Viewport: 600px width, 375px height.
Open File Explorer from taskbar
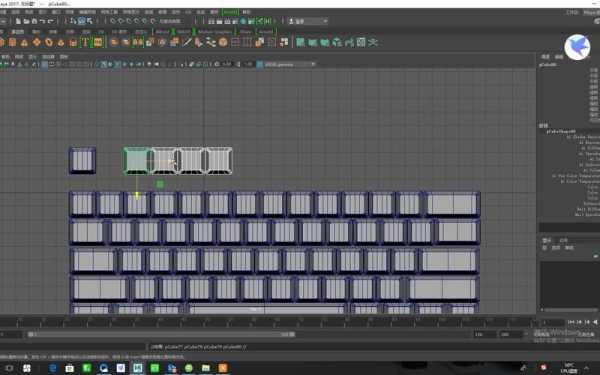pyautogui.click(x=206, y=368)
